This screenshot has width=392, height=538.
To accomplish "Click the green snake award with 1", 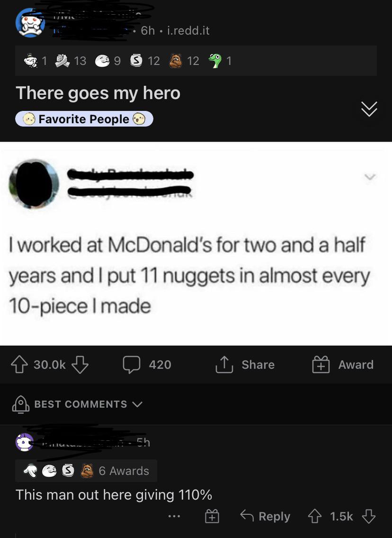I will 215,61.
